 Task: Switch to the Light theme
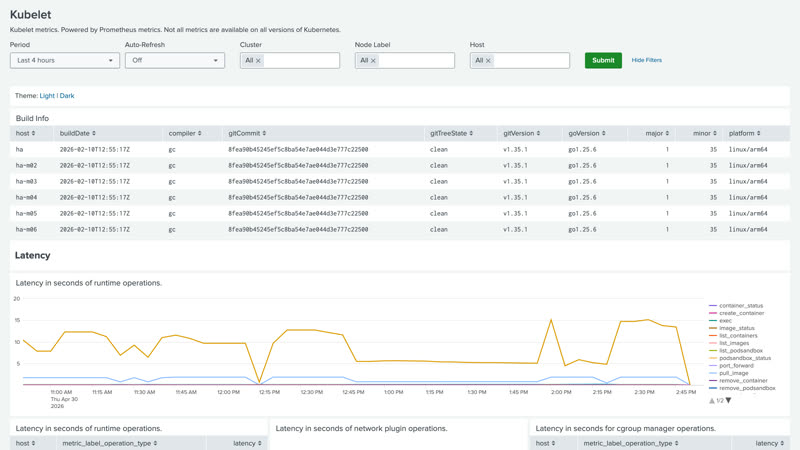47,96
